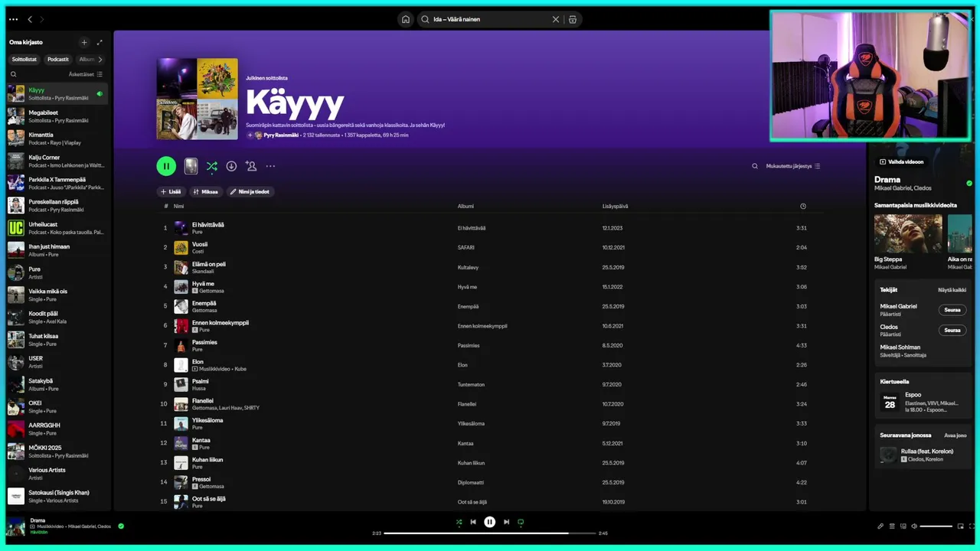Click Avaa jono link
The height and width of the screenshot is (551, 980).
tap(955, 435)
